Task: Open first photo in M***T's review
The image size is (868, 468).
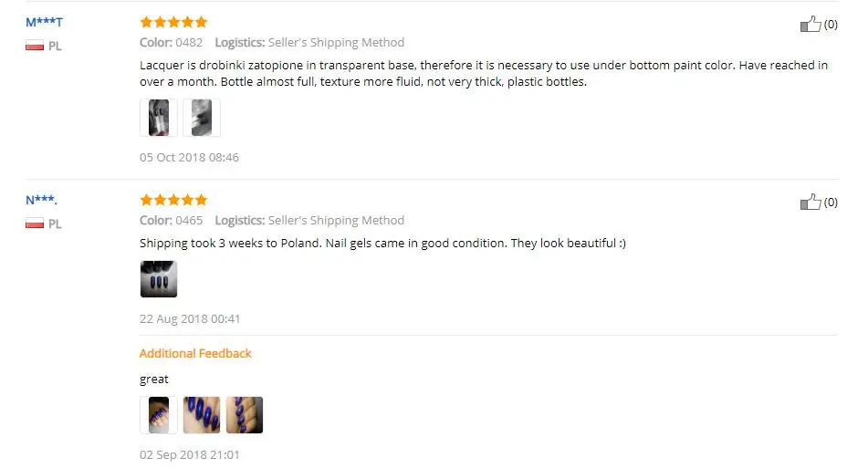Action: coord(158,118)
